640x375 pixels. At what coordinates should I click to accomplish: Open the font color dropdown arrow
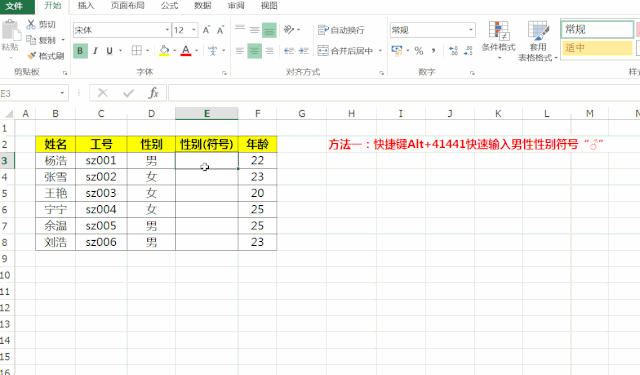tap(197, 51)
